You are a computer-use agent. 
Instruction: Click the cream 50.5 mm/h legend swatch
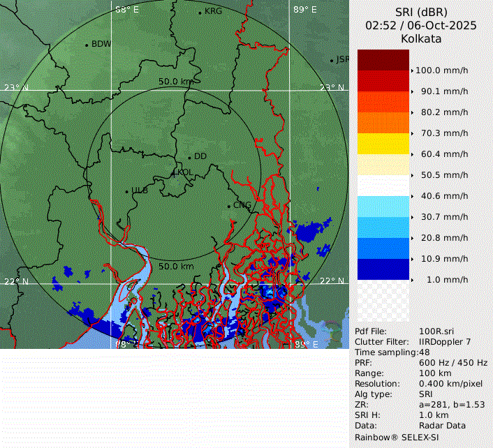(383, 165)
